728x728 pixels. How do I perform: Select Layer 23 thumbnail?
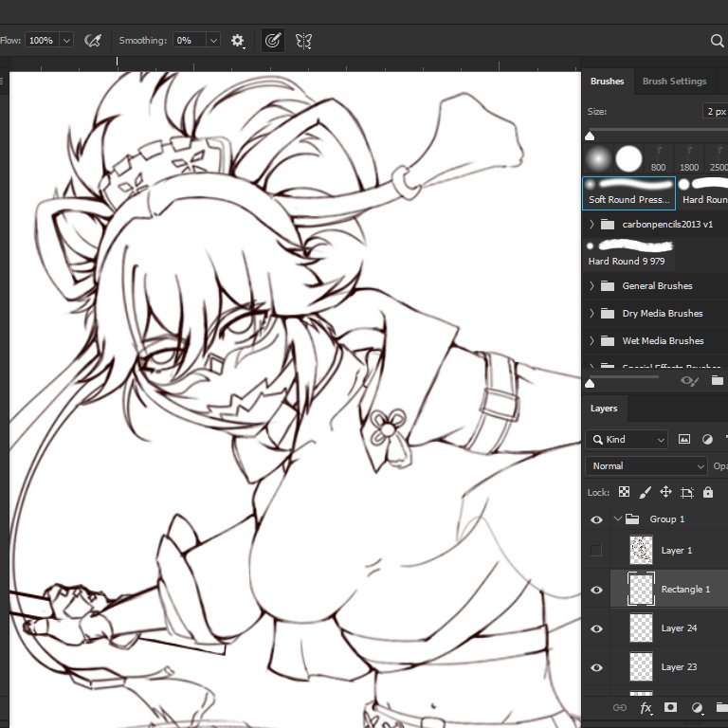click(641, 667)
